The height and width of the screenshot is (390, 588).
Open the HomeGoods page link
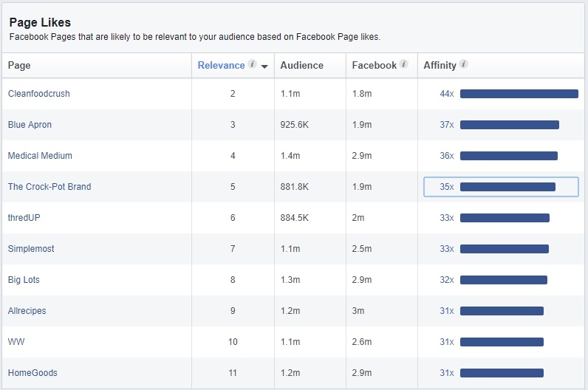[33, 373]
